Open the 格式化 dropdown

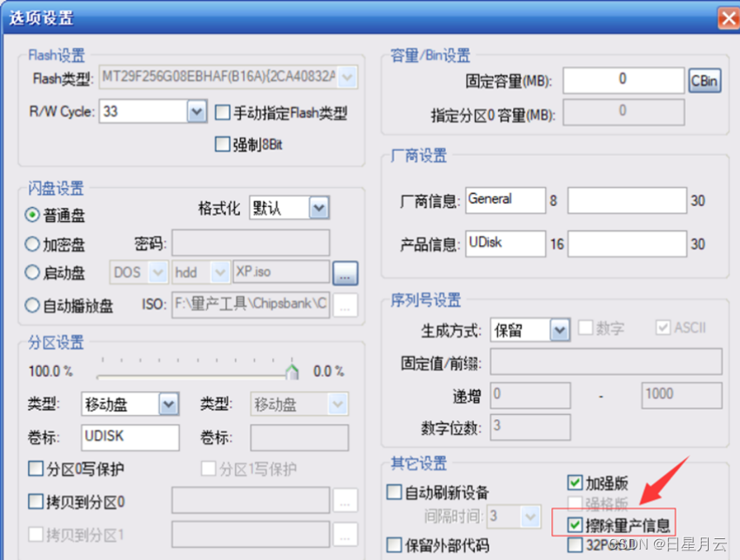click(319, 208)
